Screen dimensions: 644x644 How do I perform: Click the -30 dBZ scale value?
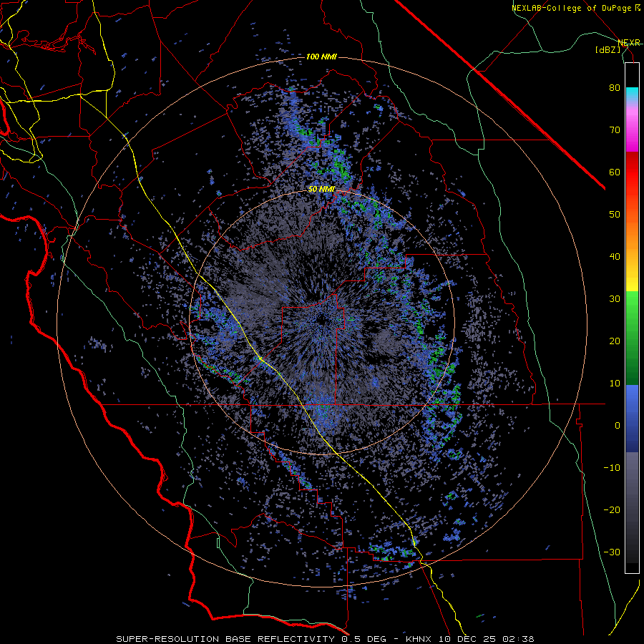coord(612,552)
